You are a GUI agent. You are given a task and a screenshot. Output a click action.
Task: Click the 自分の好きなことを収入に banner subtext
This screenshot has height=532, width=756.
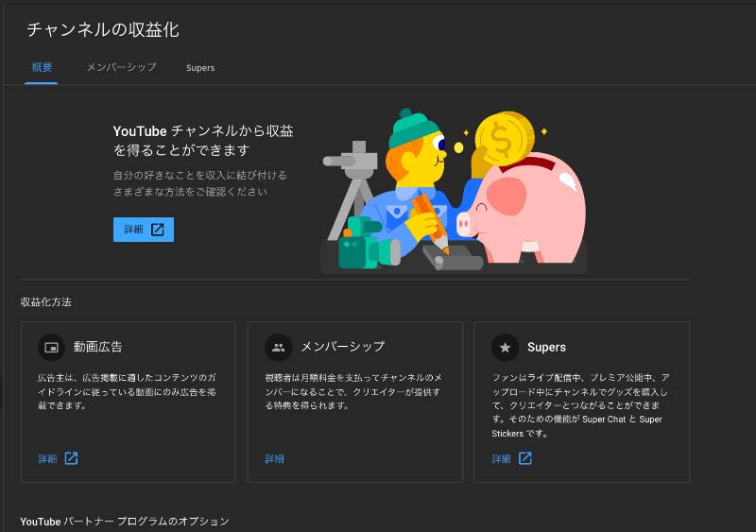[200, 183]
